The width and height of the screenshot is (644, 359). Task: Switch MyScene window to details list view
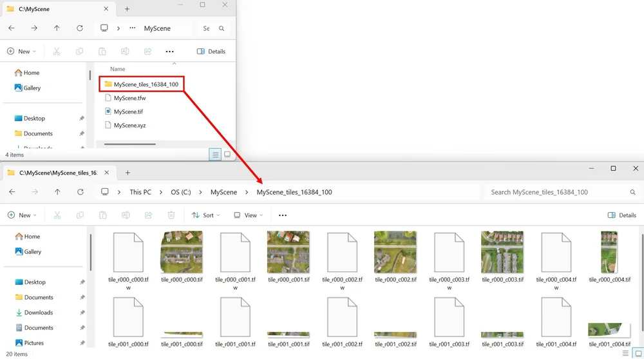tap(215, 155)
